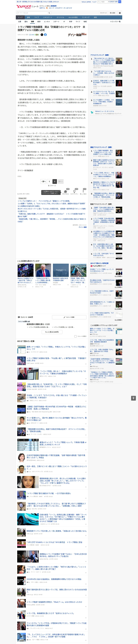The height and width of the screenshot is (644, 138).
Task: Select the スポーツ category
Action: point(56,21)
